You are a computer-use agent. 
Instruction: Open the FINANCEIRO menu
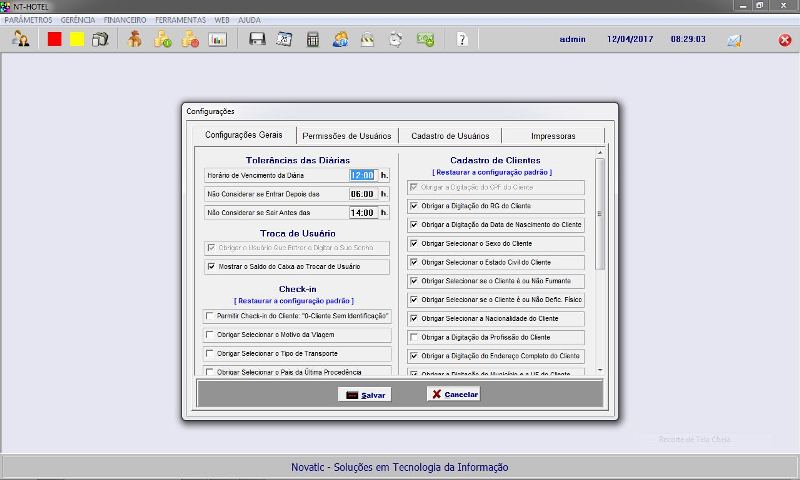124,20
